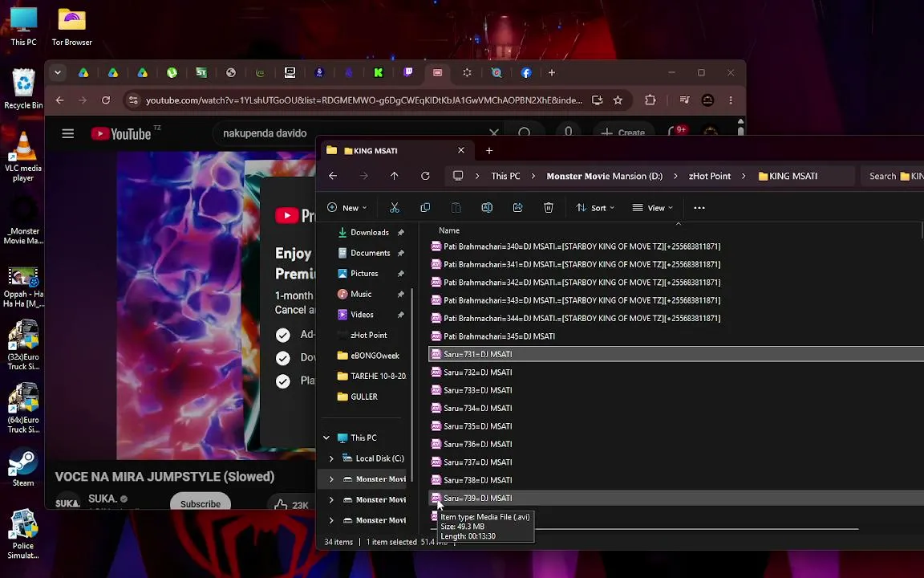Go up one folder in Explorer
Image resolution: width=924 pixels, height=578 pixels.
click(395, 176)
